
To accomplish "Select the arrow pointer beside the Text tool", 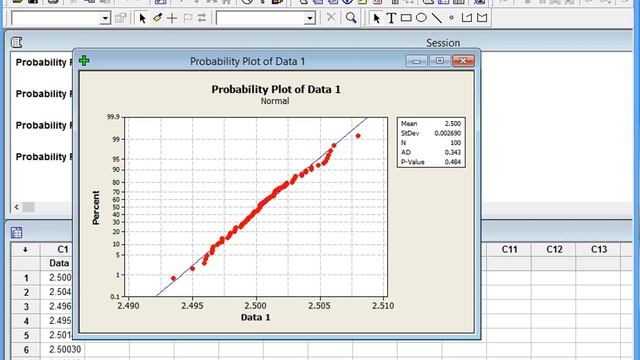I will click(376, 18).
